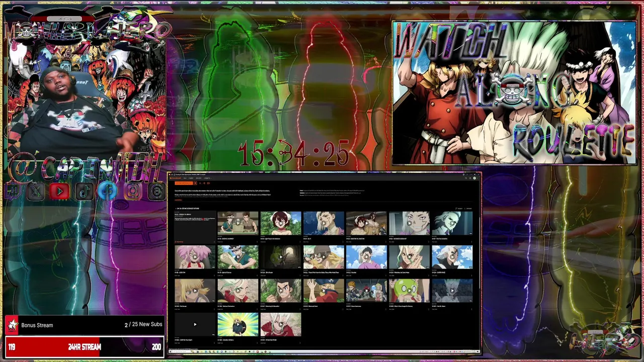
Task: Open the Dr. STONE SCIENCE FUTURE season dropdown
Action: click(x=187, y=208)
